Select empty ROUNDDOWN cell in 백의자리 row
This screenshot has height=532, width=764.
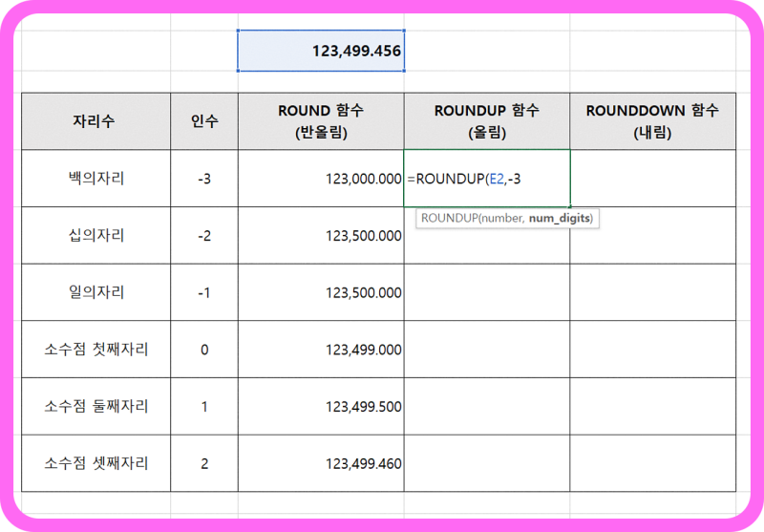point(652,179)
